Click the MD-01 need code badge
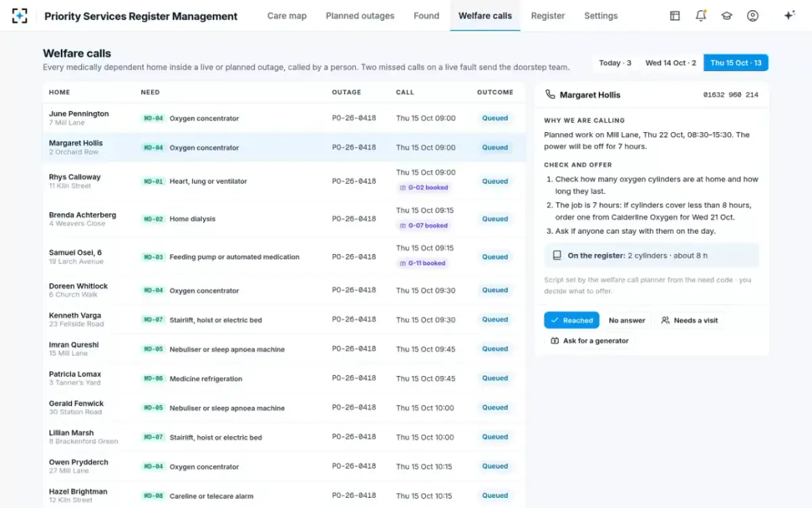This screenshot has height=508, width=812. click(154, 182)
